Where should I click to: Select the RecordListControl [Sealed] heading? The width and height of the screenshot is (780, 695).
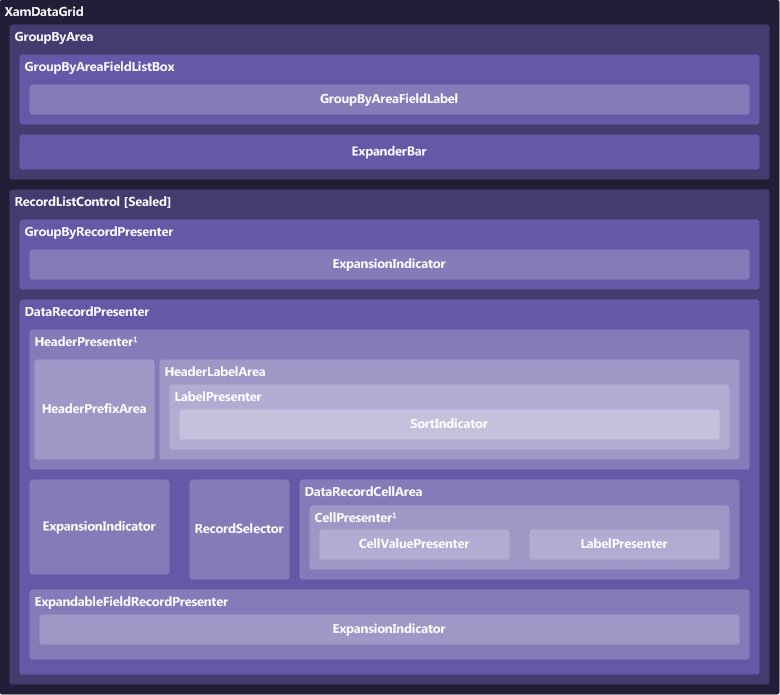coord(93,201)
